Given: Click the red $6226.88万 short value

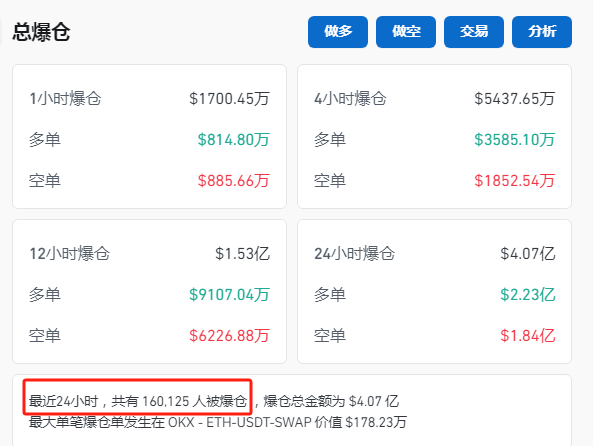Looking at the screenshot, I should point(229,336).
